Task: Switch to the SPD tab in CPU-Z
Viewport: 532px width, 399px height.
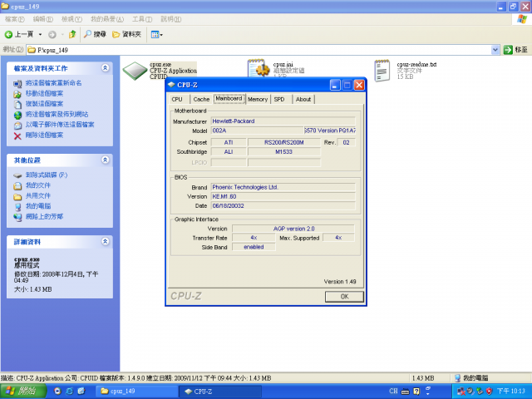Action: [279, 99]
